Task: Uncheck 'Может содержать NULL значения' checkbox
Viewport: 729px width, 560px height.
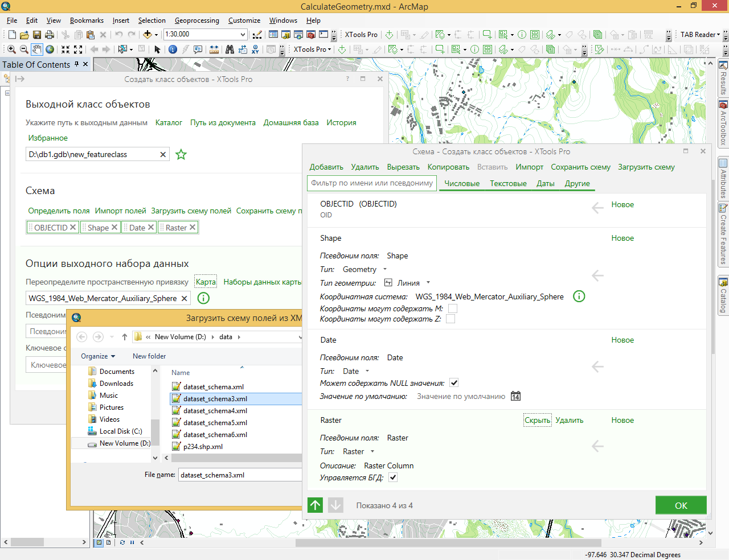Action: click(x=454, y=383)
